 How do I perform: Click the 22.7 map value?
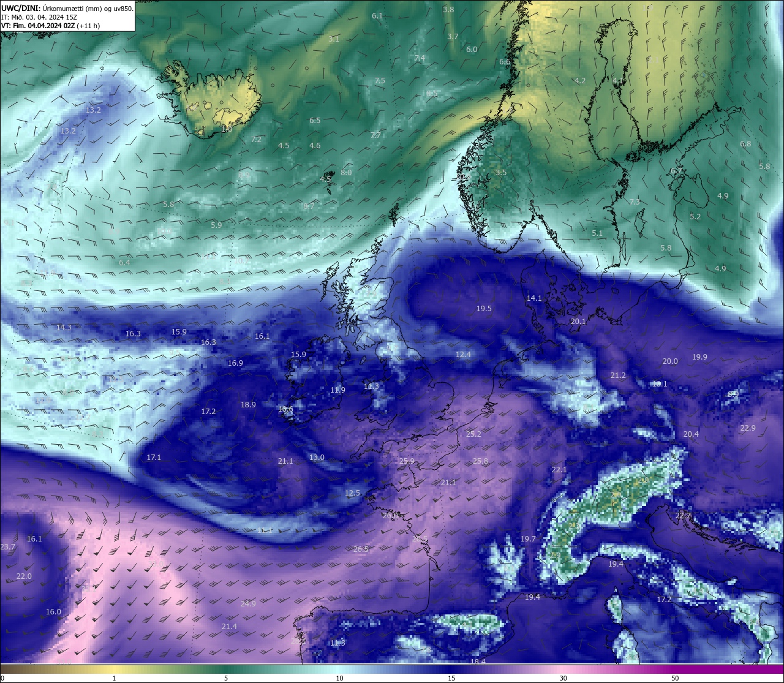(683, 516)
